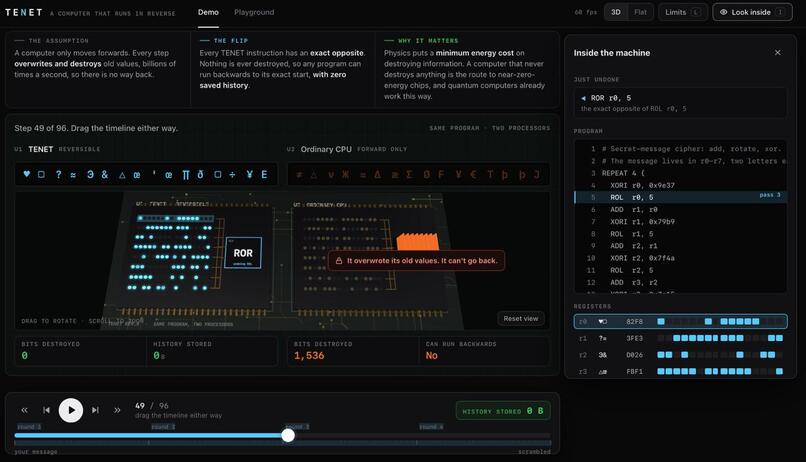Click the heart glyph in TENET output
Screen dimensions: 806x462
point(27,174)
